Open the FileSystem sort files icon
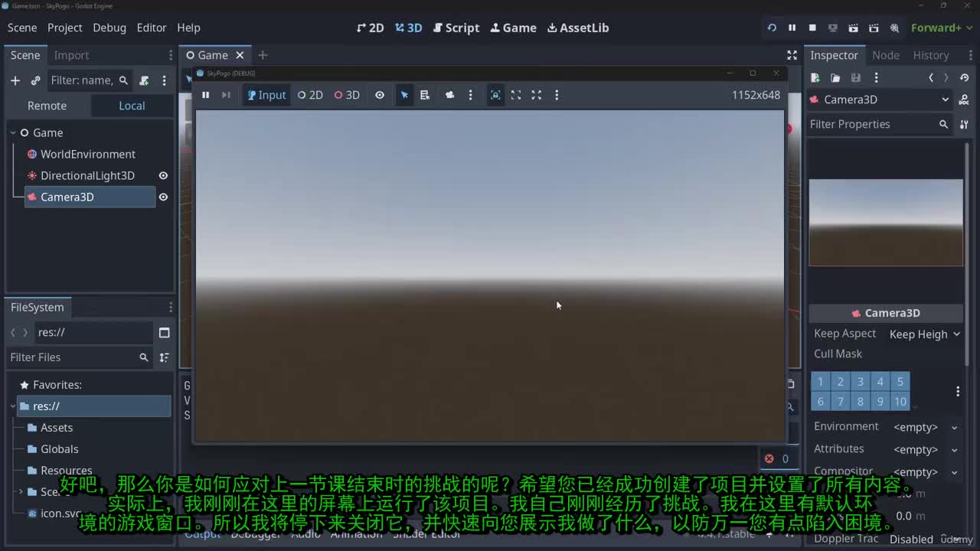Screen dimensions: 980x551 coord(164,357)
